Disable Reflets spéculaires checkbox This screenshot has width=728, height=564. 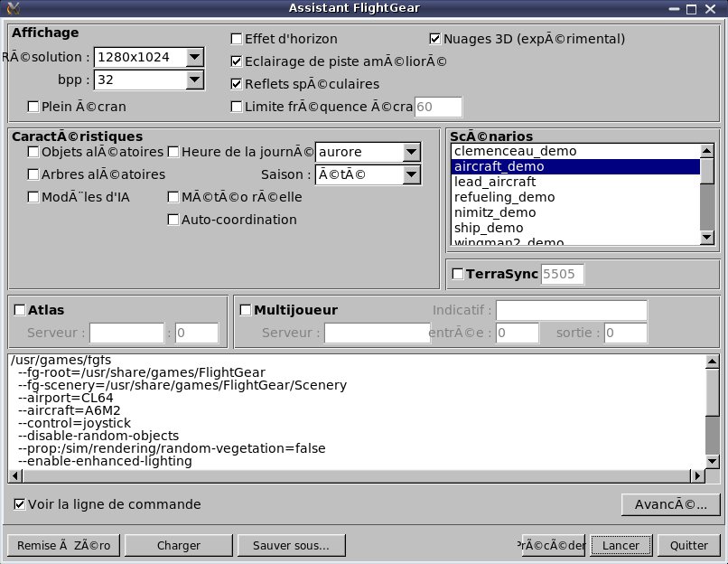(237, 84)
